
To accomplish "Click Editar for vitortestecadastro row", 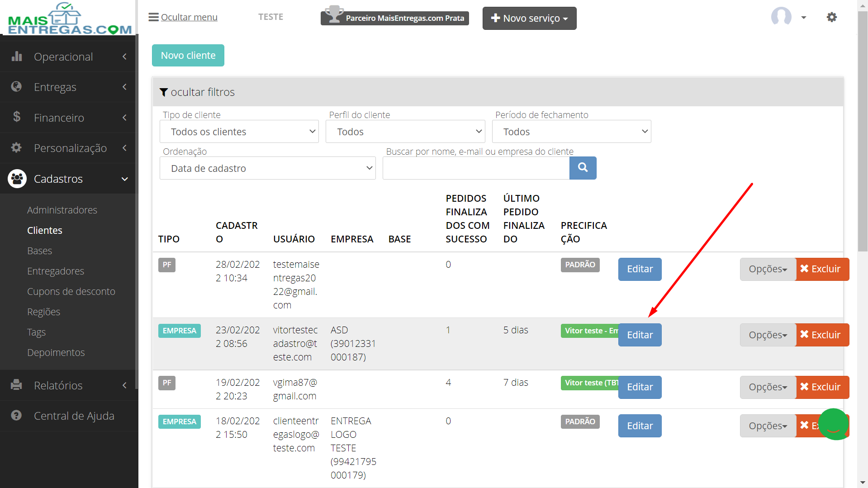I will pos(640,335).
